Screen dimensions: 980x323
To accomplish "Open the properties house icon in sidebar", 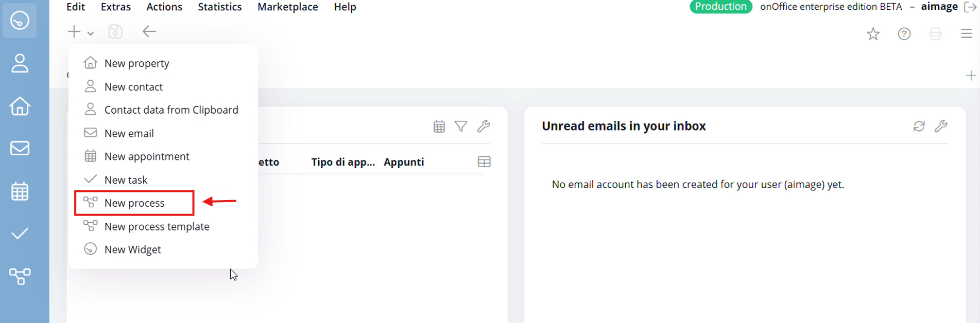I will pos(20,106).
